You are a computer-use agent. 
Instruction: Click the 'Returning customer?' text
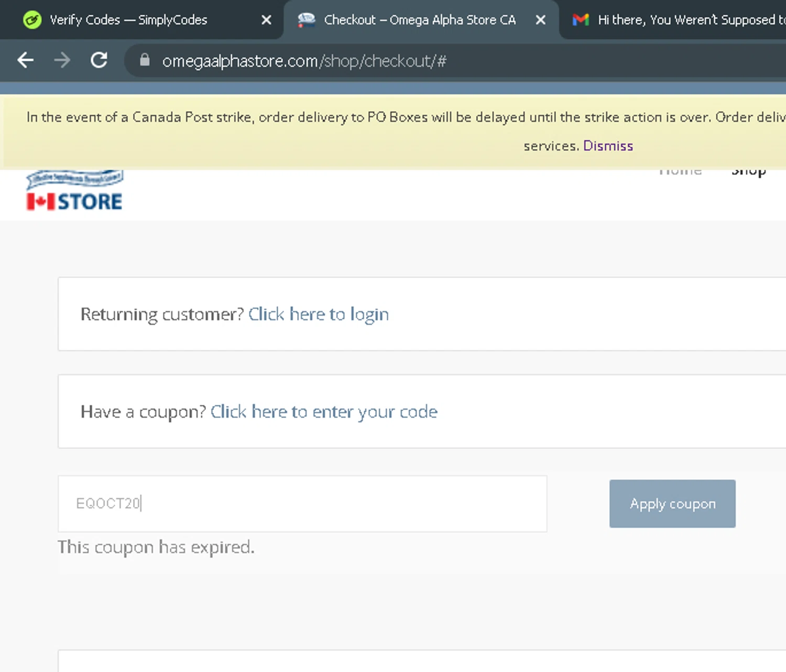click(162, 314)
